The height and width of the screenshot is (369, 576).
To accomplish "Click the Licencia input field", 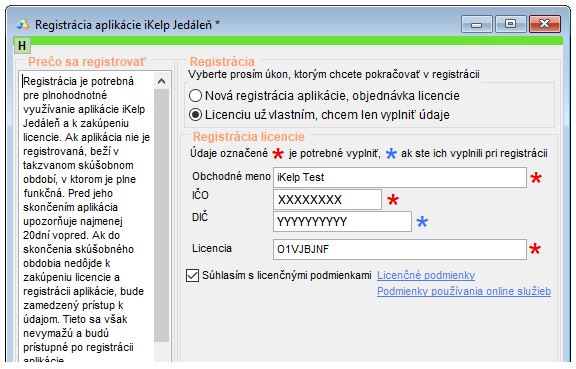I will coord(400,250).
